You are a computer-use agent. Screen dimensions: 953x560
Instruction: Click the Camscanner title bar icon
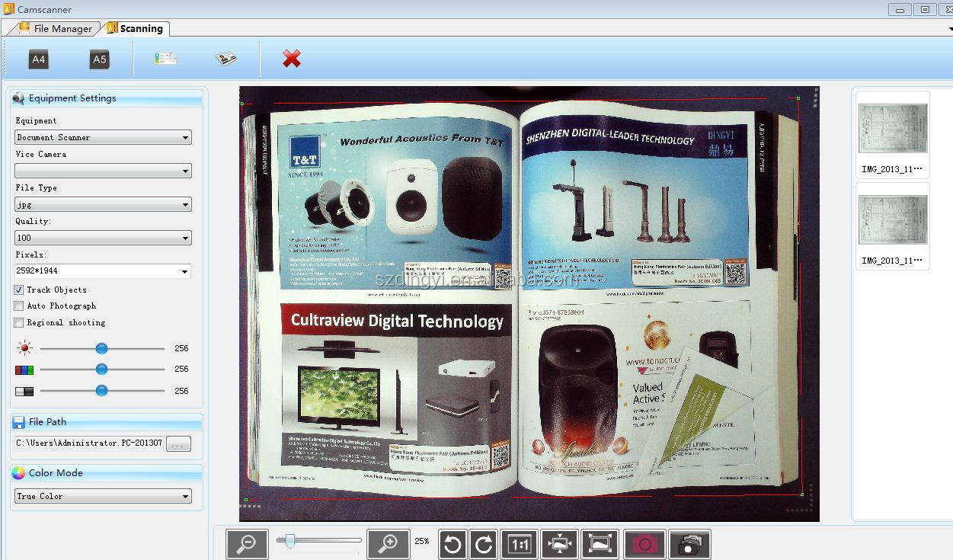coord(9,9)
